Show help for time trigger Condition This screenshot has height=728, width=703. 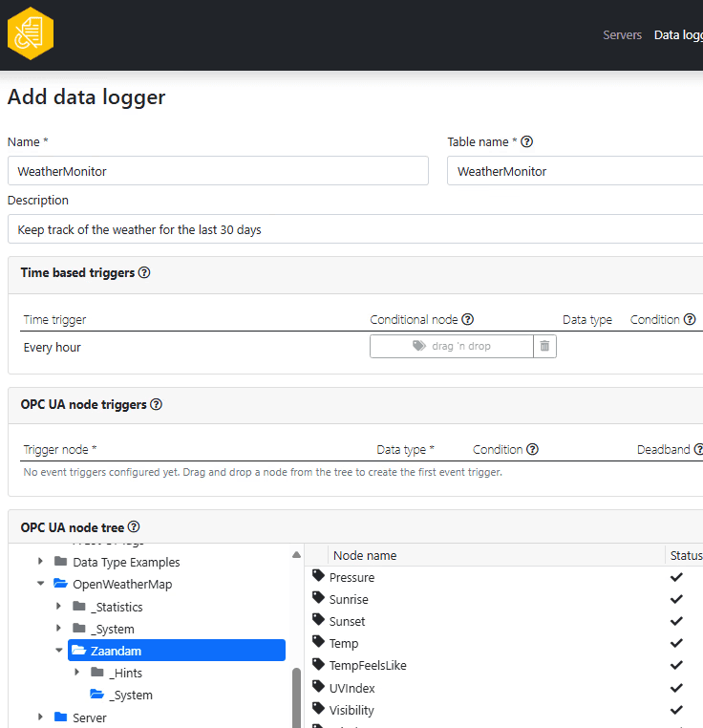690,319
